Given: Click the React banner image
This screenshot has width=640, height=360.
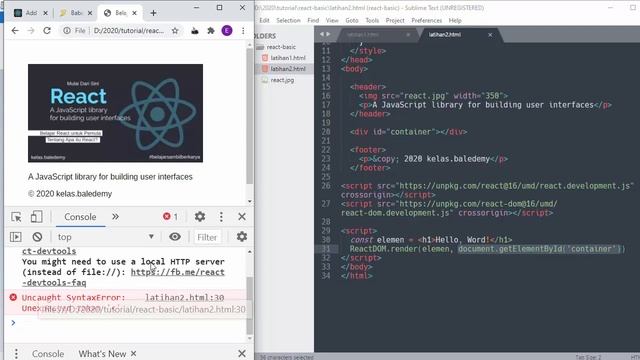Looking at the screenshot, I should pos(116,113).
